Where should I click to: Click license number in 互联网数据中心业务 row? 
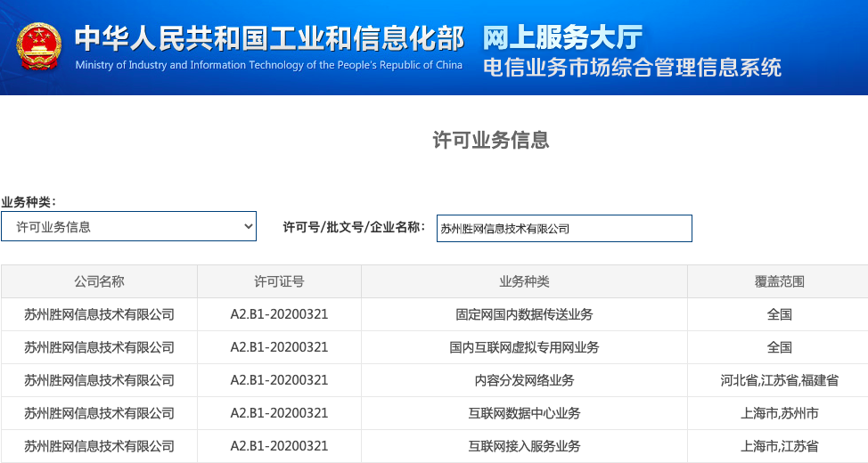tap(279, 413)
